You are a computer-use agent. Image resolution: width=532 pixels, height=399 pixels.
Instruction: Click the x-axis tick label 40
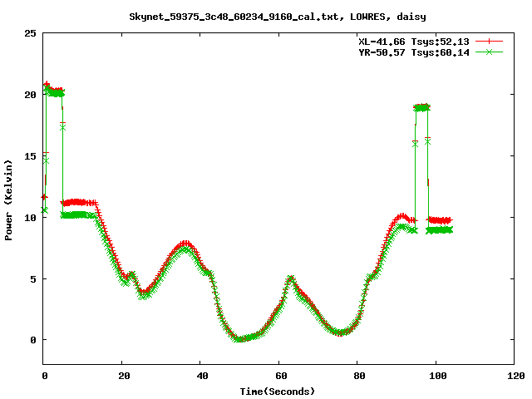pos(203,376)
